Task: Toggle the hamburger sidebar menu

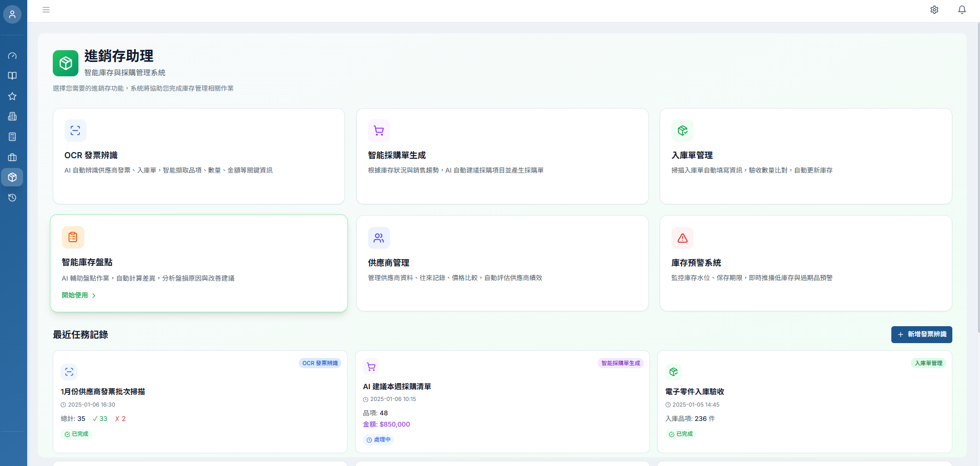Action: click(46, 10)
